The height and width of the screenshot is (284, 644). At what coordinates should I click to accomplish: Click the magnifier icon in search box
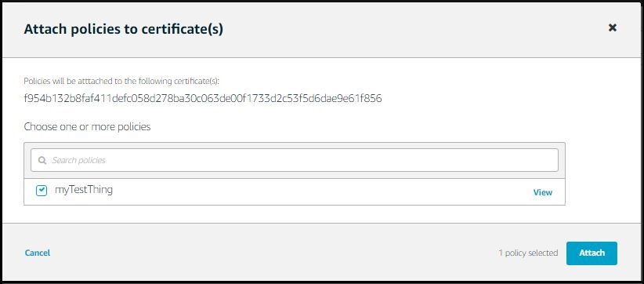coord(42,160)
